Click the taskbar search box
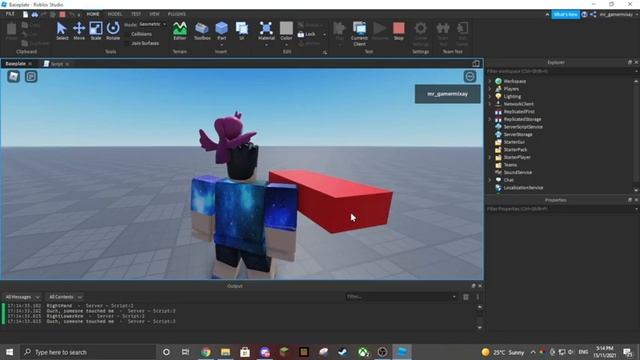 (88, 352)
